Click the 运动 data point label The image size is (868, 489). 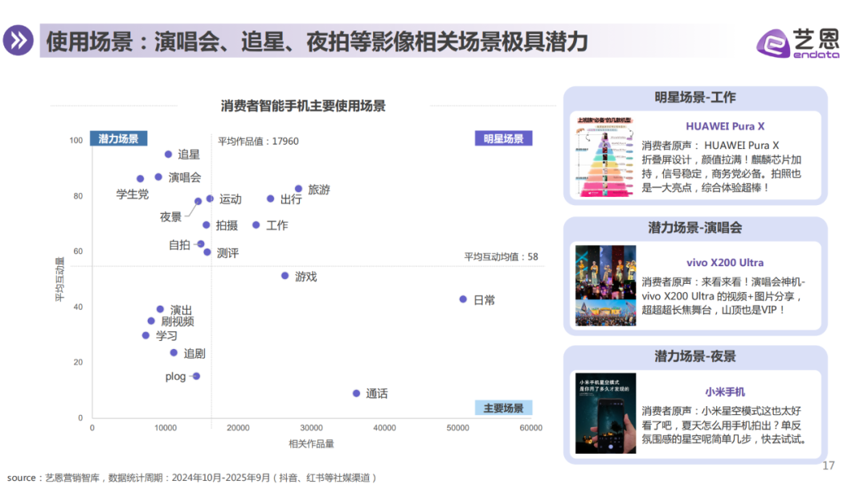click(x=231, y=199)
